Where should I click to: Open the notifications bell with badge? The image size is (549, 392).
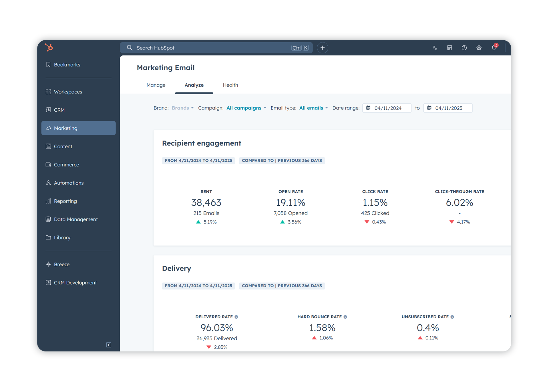click(494, 48)
